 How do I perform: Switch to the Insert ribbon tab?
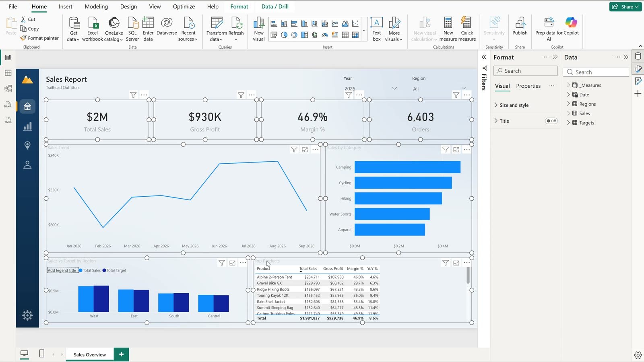(66, 6)
